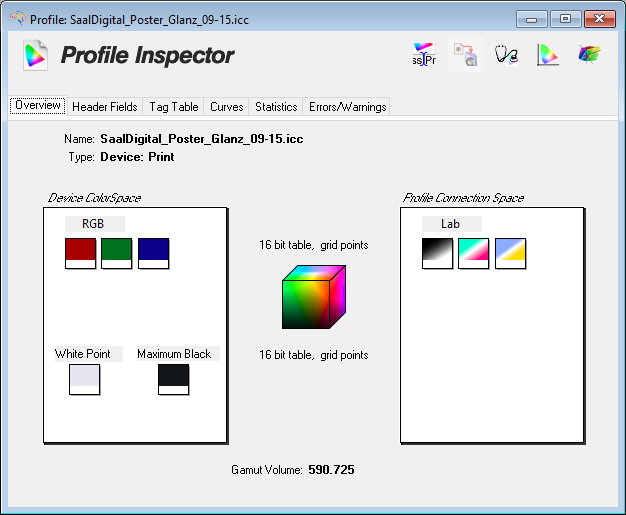Open the 2D gamut triangle graph icon
The width and height of the screenshot is (626, 515).
[x=547, y=55]
